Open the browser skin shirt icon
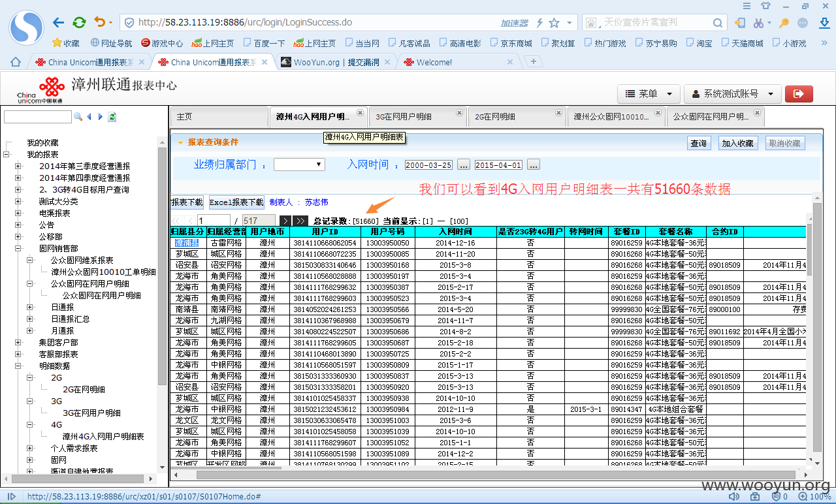836x504 pixels. 765,5
